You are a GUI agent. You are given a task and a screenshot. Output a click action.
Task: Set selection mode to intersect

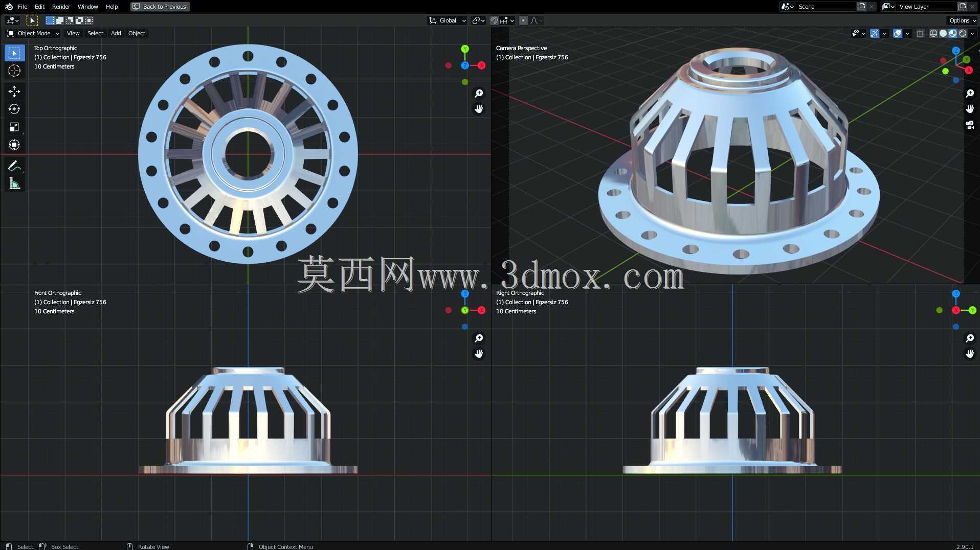point(89,20)
